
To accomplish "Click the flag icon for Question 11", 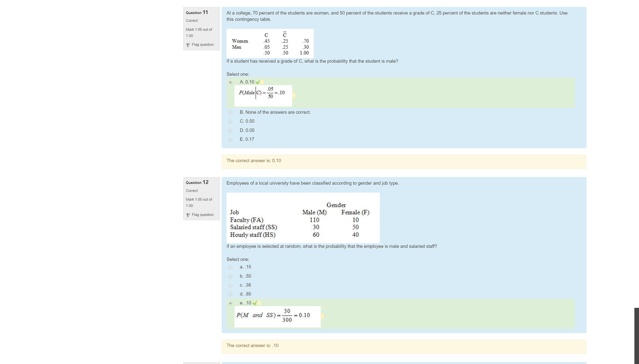I will tap(188, 45).
